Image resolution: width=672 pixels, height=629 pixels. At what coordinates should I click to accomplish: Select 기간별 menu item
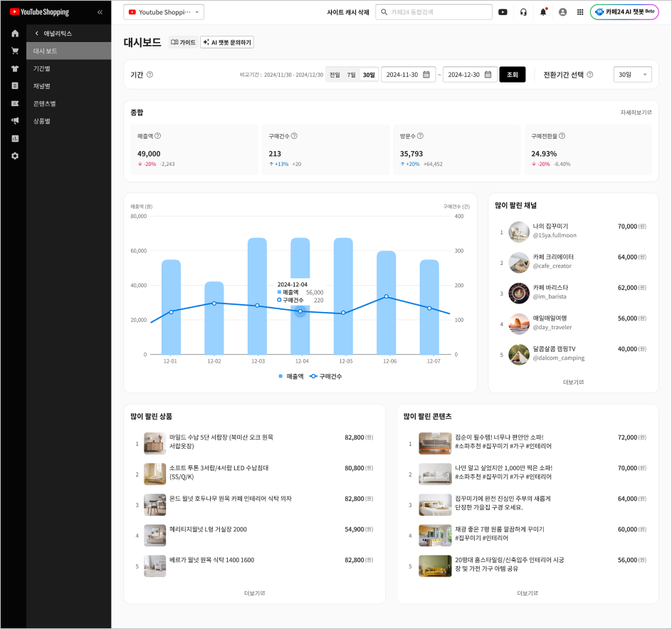tap(68, 68)
